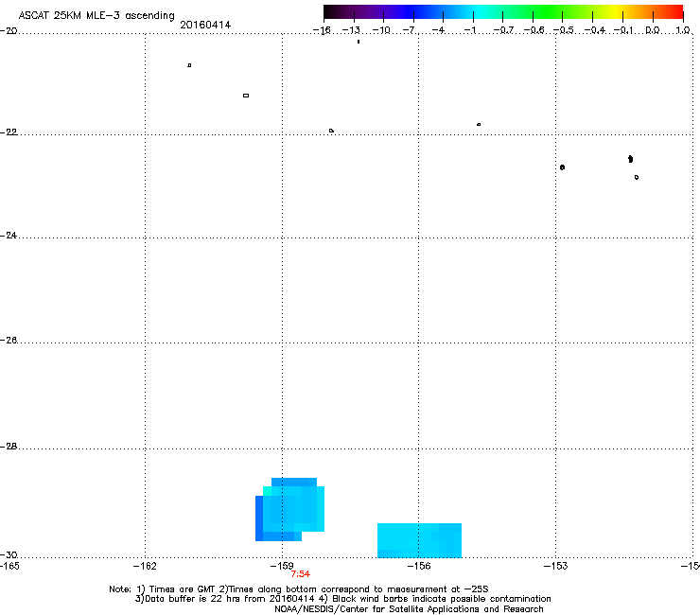Click the -28 latitude axis label
Image resolution: width=700 pixels, height=615 pixels.
point(9,447)
